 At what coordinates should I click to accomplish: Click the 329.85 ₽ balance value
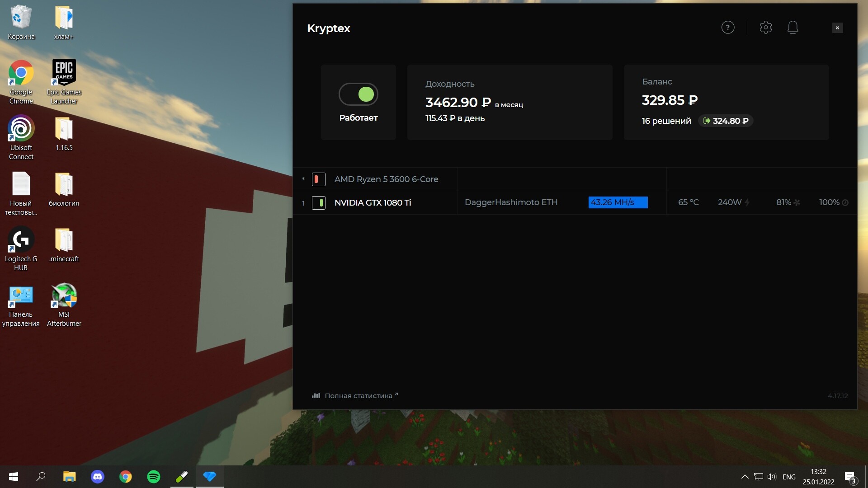coord(670,100)
